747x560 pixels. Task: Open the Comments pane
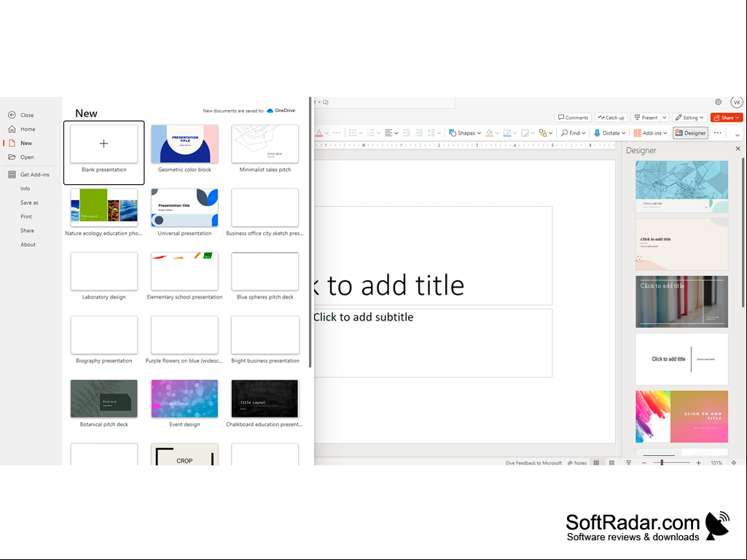pyautogui.click(x=573, y=118)
